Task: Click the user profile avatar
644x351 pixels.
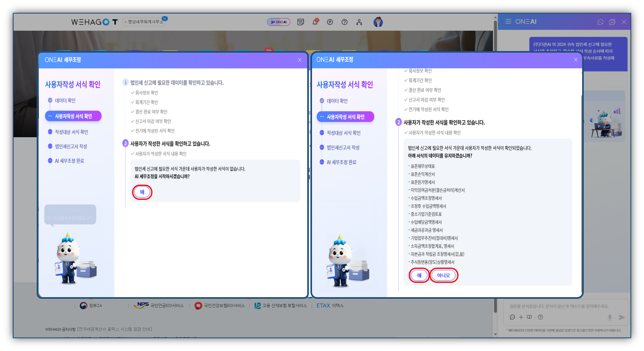Action: (x=378, y=22)
